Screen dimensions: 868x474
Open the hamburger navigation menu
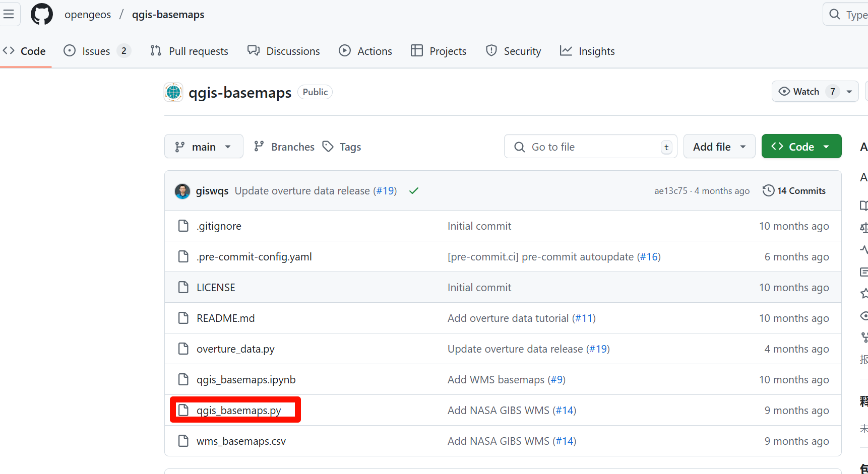8,14
